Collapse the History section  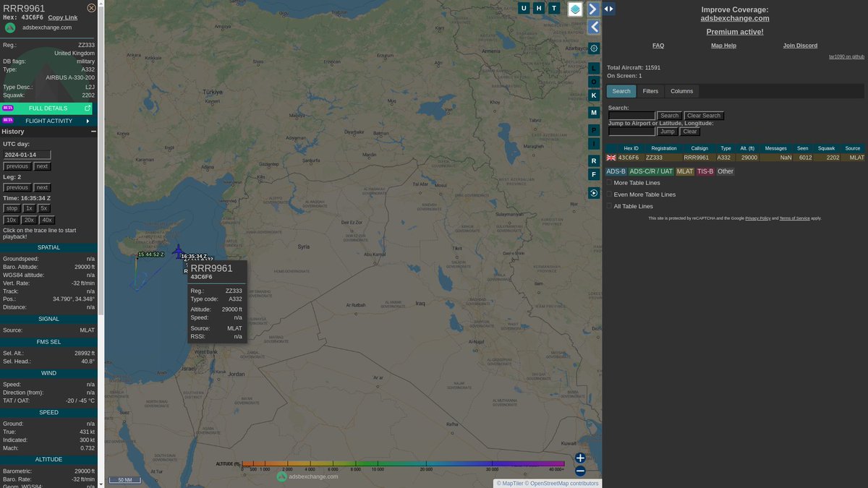[x=93, y=132]
